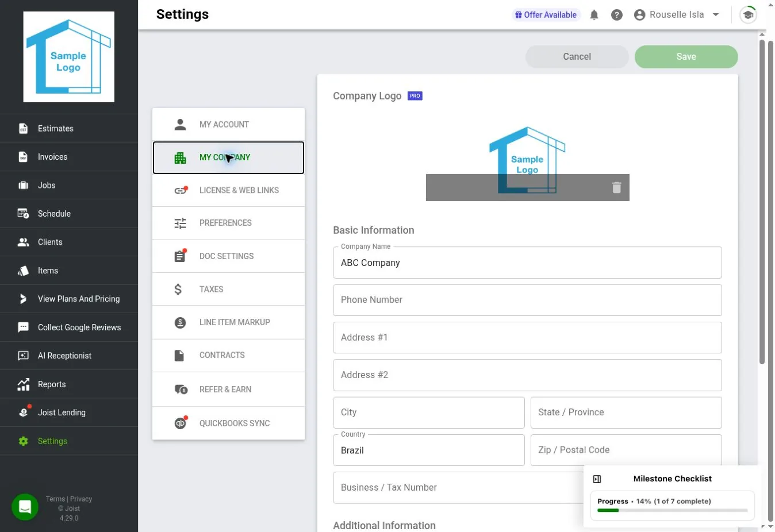This screenshot has height=532, width=775.
Task: Open Line Item Markup tab
Action: pyautogui.click(x=228, y=322)
